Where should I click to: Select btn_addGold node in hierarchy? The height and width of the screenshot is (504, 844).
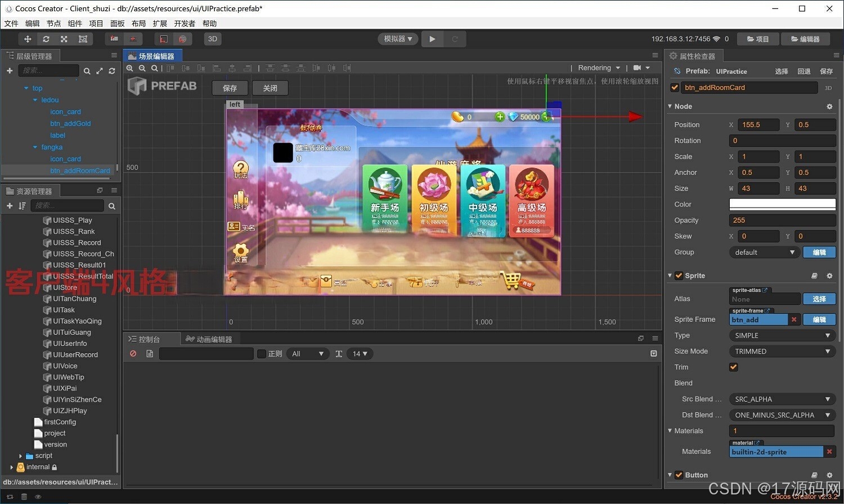coord(70,124)
